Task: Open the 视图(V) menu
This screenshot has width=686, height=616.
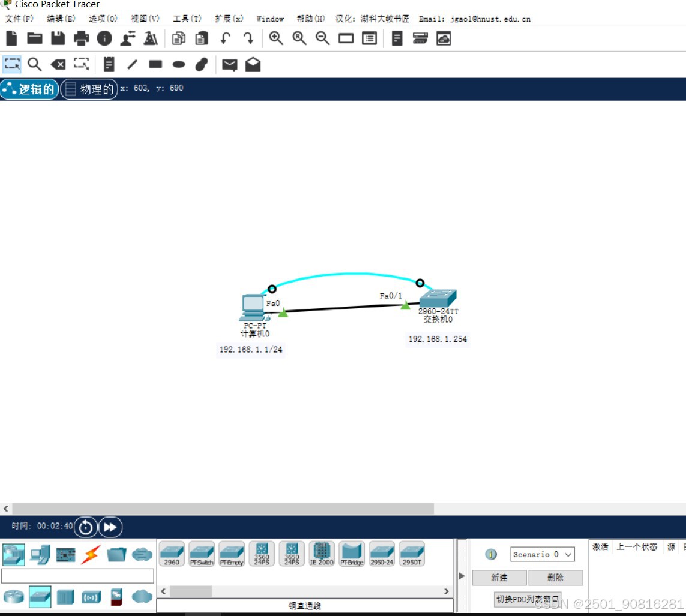Action: click(x=145, y=19)
